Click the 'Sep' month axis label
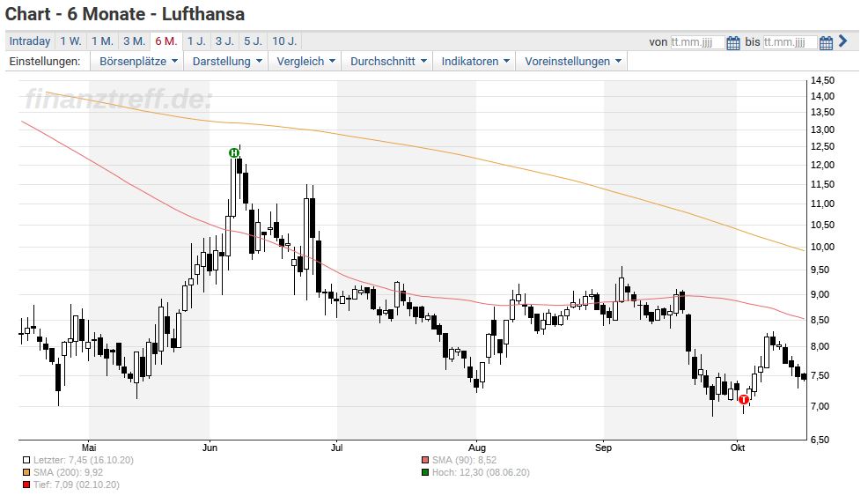This screenshot has width=868, height=496. [x=603, y=448]
